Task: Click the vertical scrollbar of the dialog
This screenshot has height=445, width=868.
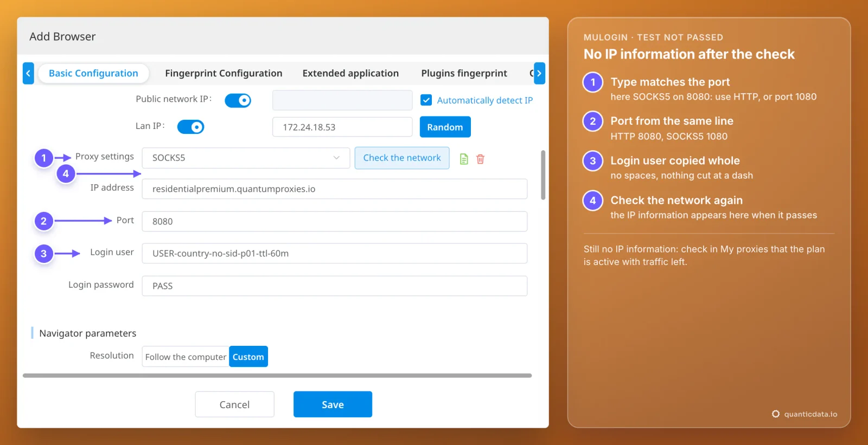Action: click(x=543, y=175)
